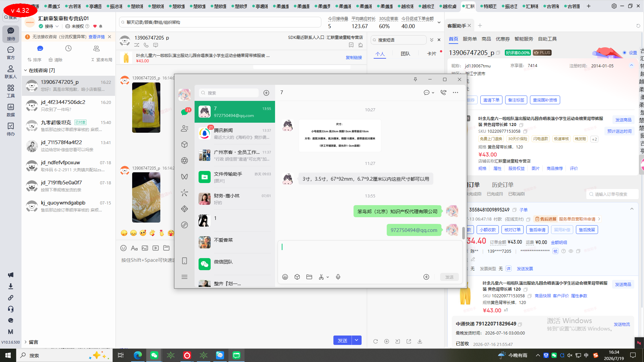Open the phone icon in WeChat sidebar
Viewport: 644px width, 362px height.
pos(184,261)
